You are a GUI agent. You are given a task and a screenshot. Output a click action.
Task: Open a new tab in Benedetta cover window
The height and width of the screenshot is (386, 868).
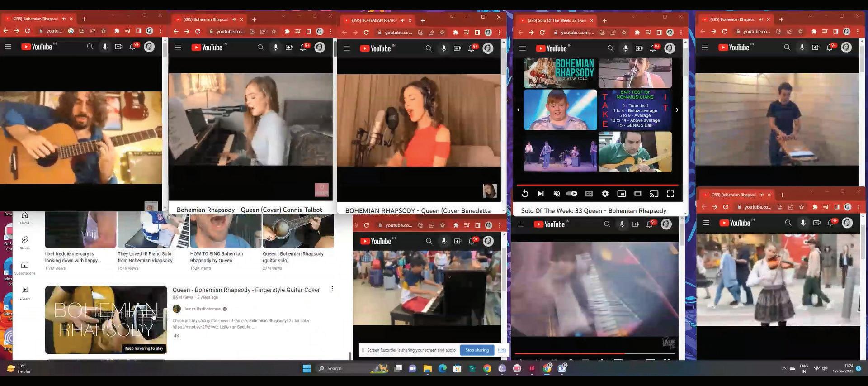[x=423, y=20]
